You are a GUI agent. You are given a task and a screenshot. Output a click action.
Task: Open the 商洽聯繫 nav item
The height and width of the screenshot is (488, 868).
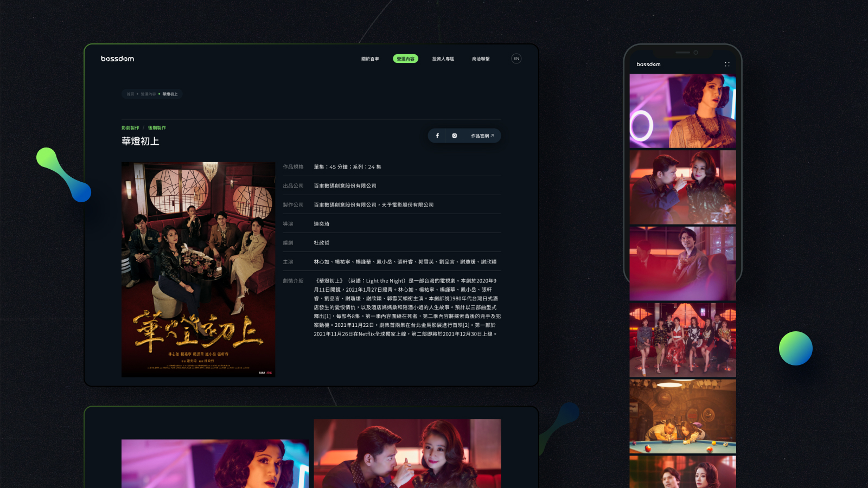pos(481,59)
